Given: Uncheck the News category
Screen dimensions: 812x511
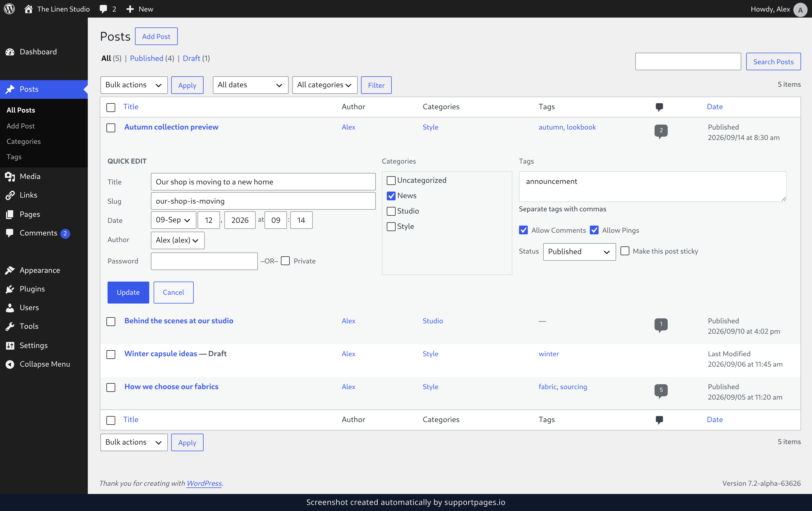Looking at the screenshot, I should pyautogui.click(x=391, y=196).
